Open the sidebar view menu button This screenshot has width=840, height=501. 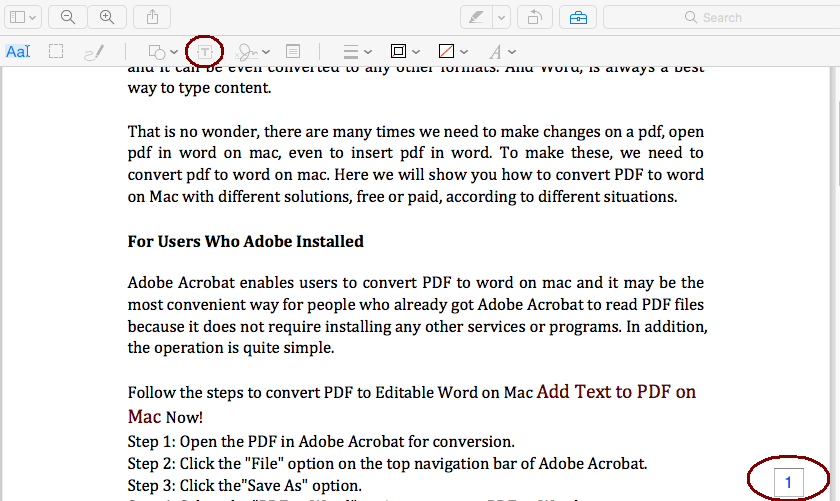click(x=23, y=18)
